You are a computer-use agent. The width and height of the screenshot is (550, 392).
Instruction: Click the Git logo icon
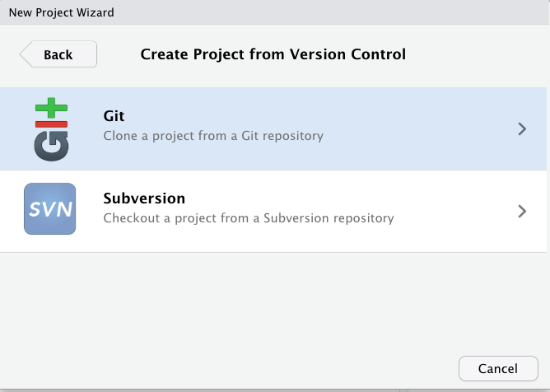coord(51,128)
